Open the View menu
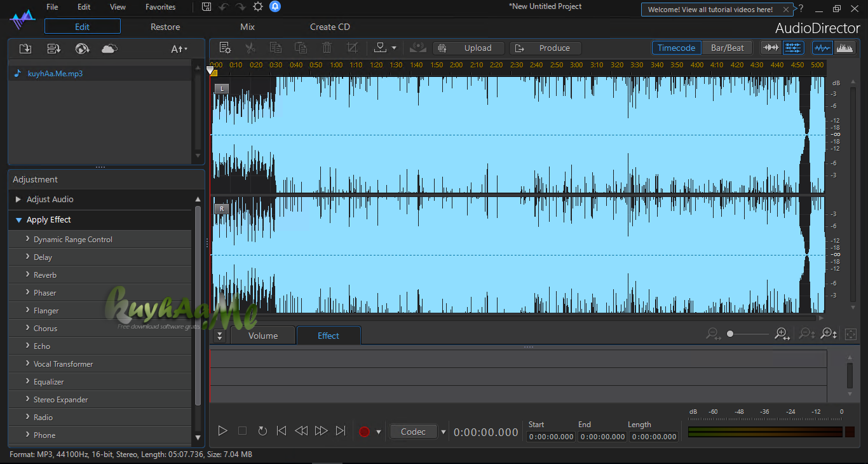This screenshot has width=868, height=464. click(118, 7)
